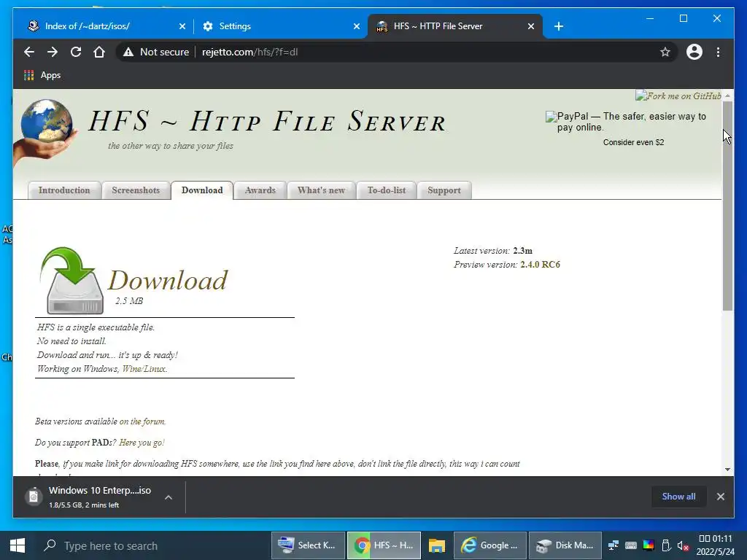Open a new browser tab with plus

click(559, 26)
